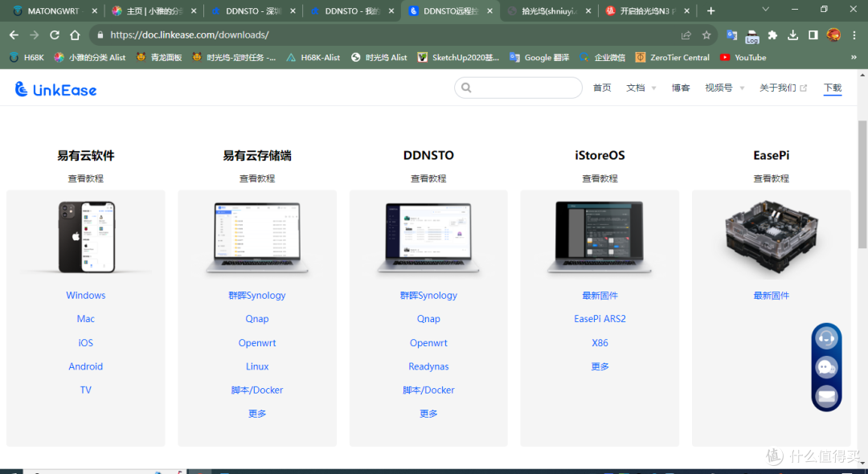Open the Chrome profile avatar

(x=833, y=35)
